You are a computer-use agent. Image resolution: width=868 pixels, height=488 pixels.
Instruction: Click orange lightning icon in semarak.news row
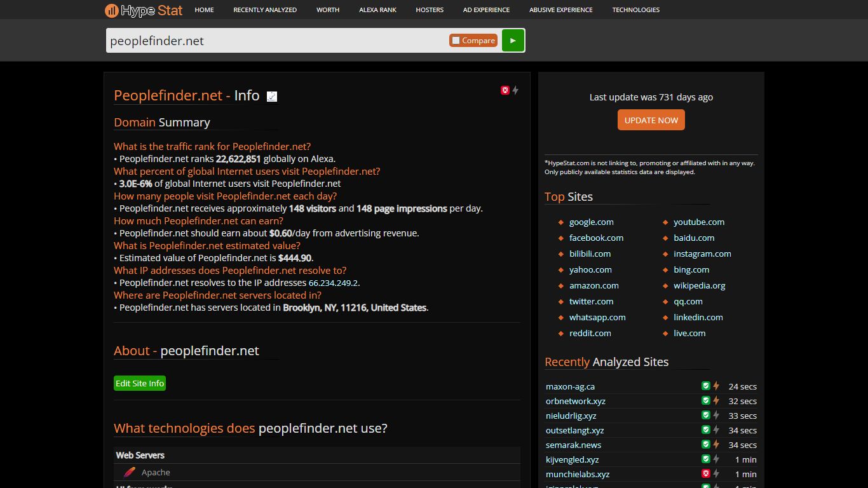[716, 444]
